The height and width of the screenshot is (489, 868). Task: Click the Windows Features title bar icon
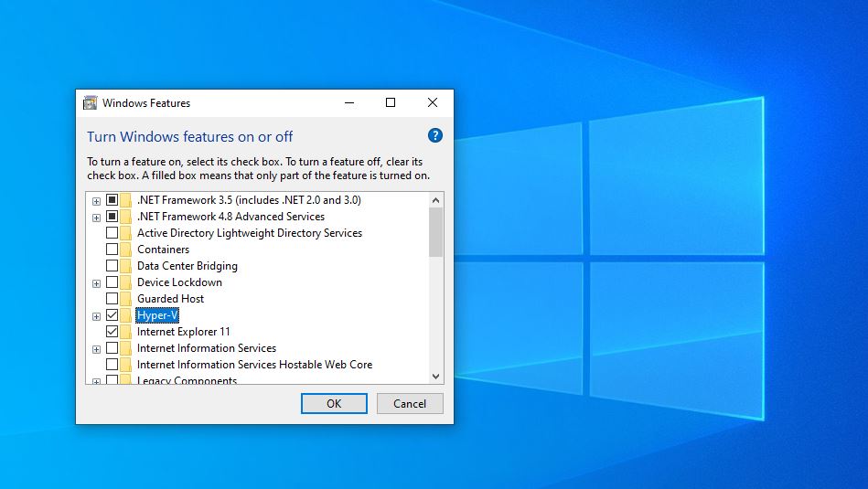pos(90,103)
